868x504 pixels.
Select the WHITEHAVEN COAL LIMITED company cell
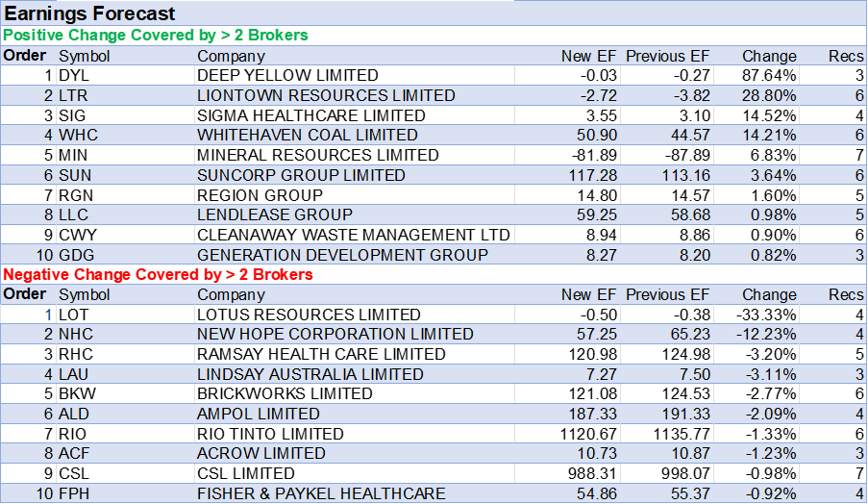point(308,136)
